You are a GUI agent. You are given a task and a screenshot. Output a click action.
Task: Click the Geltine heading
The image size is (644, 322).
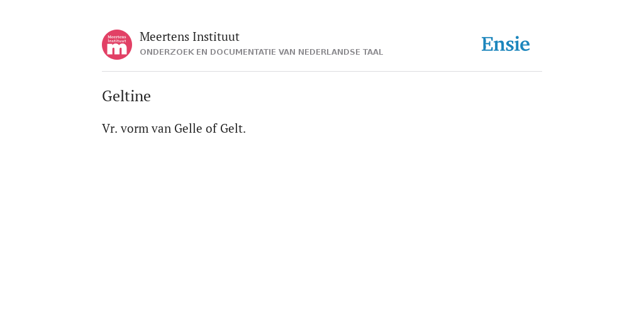(126, 96)
